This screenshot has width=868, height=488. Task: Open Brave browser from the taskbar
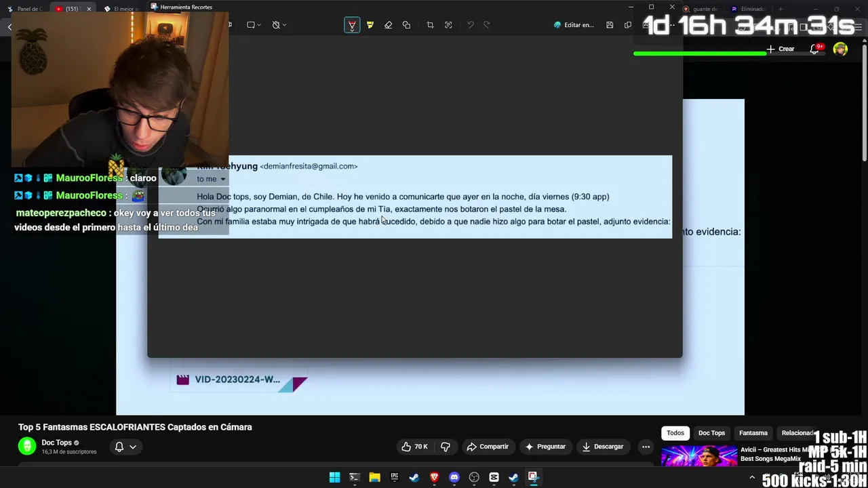pos(434,477)
